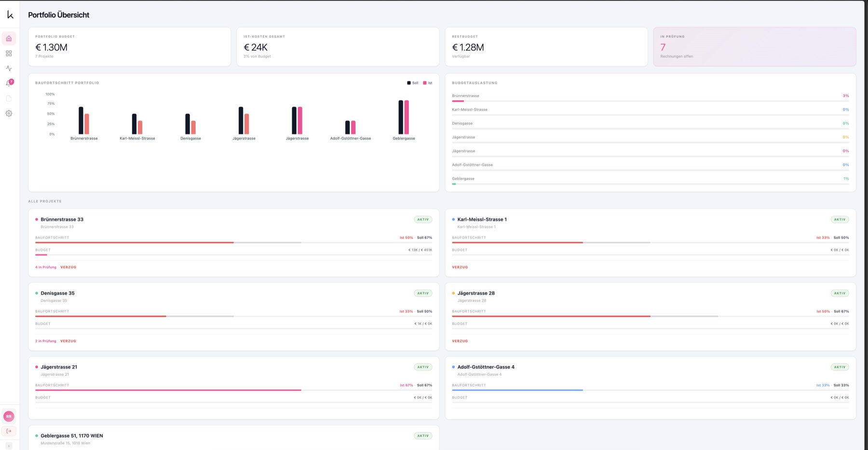Open the projects grid icon in sidebar
Image resolution: width=868 pixels, height=450 pixels.
(x=9, y=54)
